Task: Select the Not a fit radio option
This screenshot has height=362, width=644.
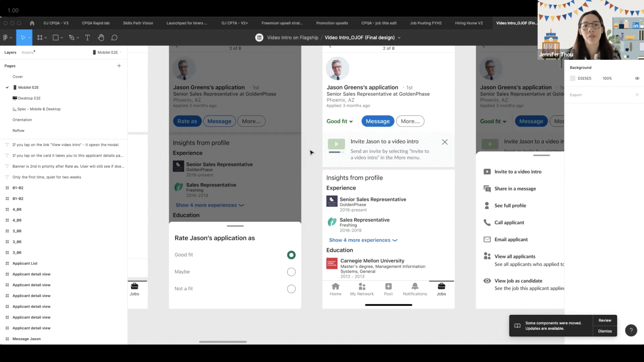Action: 291,289
